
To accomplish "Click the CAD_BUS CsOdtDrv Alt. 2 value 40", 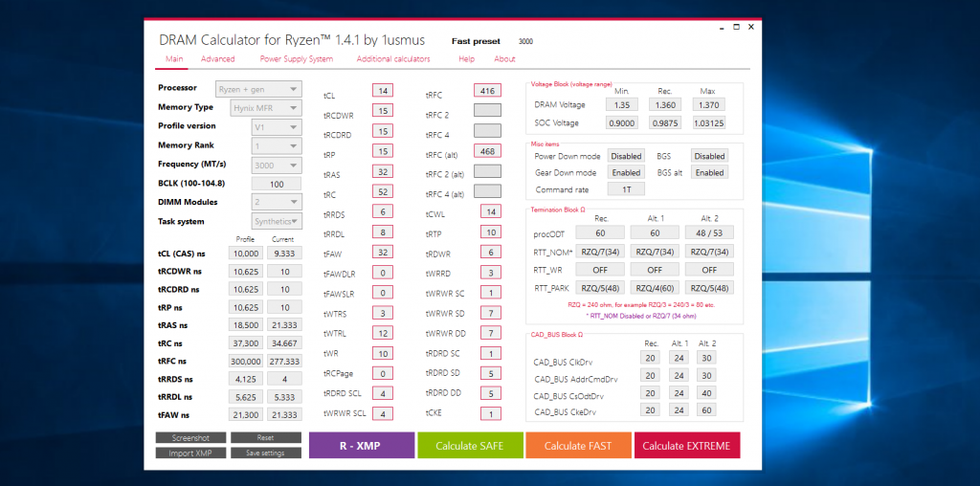I will 707,393.
